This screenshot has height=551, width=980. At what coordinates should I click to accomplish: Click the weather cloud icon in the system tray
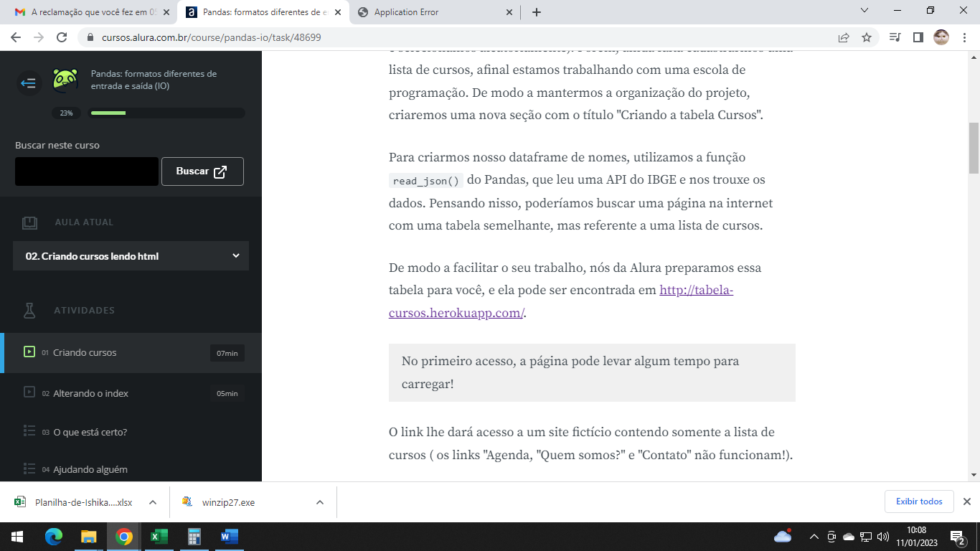click(783, 536)
